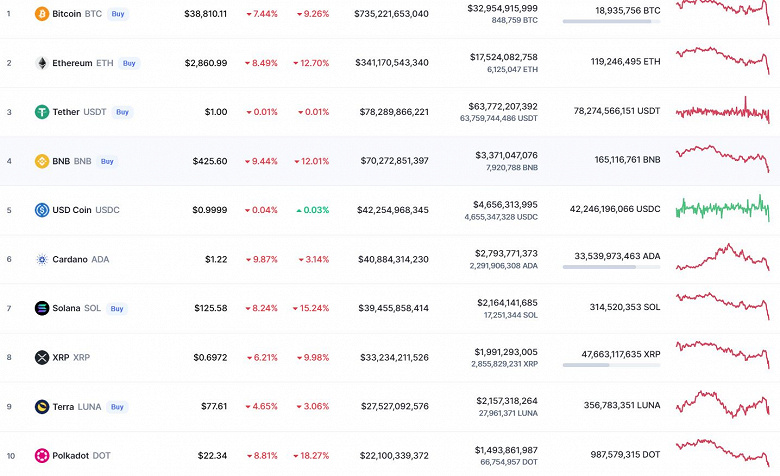Open the Cardano ADA coin page link
This screenshot has width=780, height=476.
[x=80, y=259]
